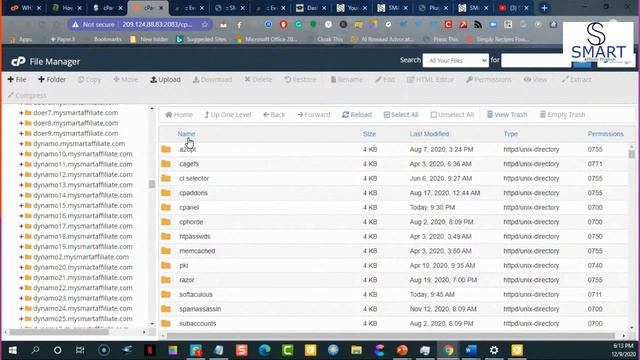
Task: Click the .cagefs folder icon
Action: point(166,164)
